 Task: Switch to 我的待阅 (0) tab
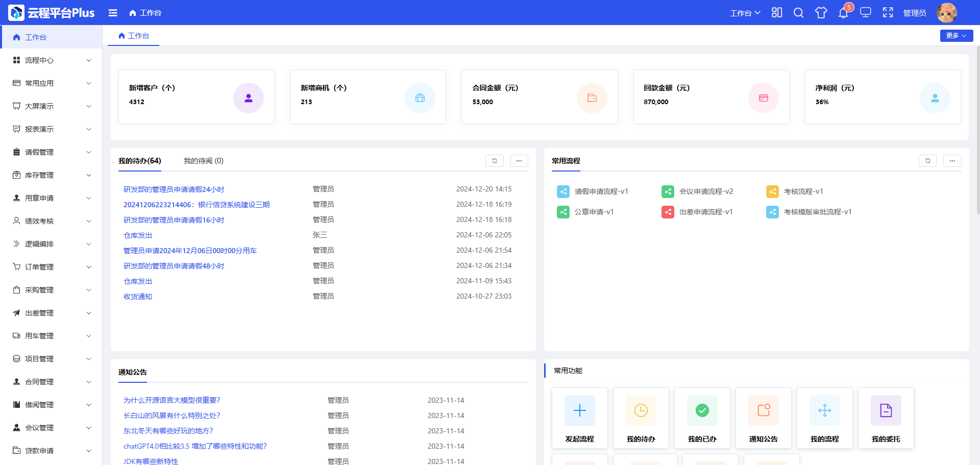[204, 161]
